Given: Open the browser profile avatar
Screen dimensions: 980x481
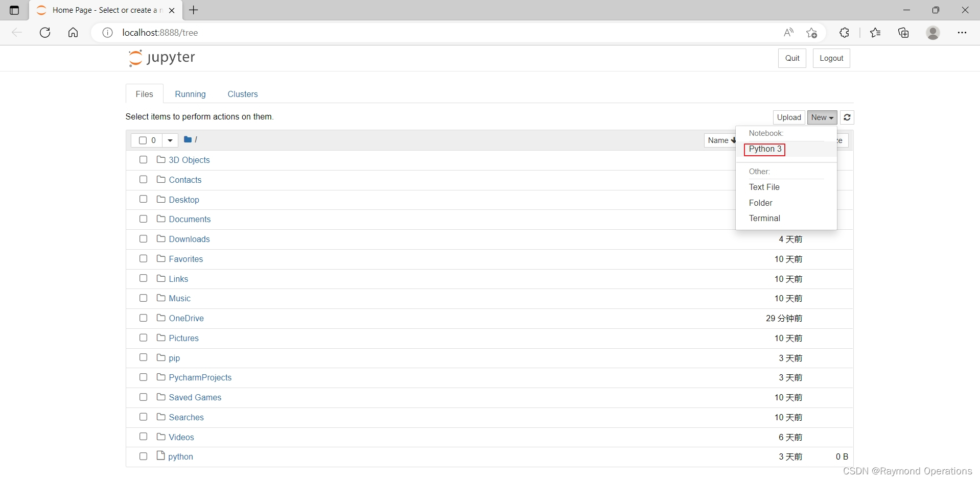Looking at the screenshot, I should click(933, 33).
